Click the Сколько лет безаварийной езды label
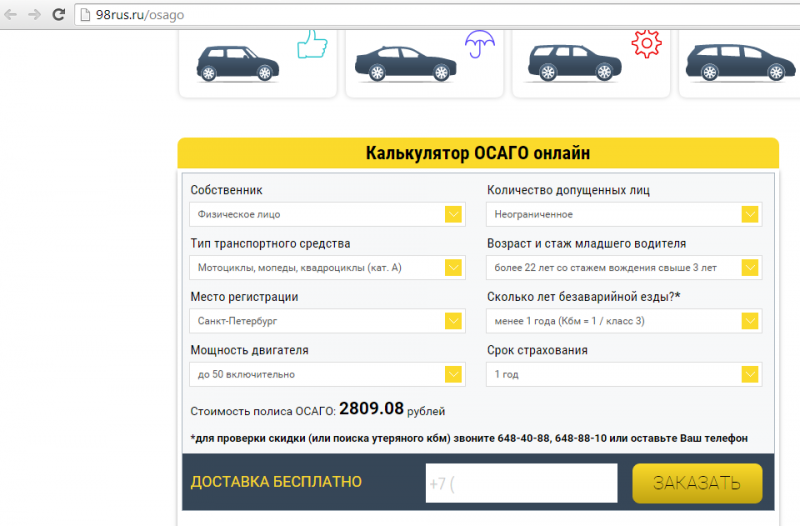This screenshot has width=800, height=526. [x=584, y=296]
